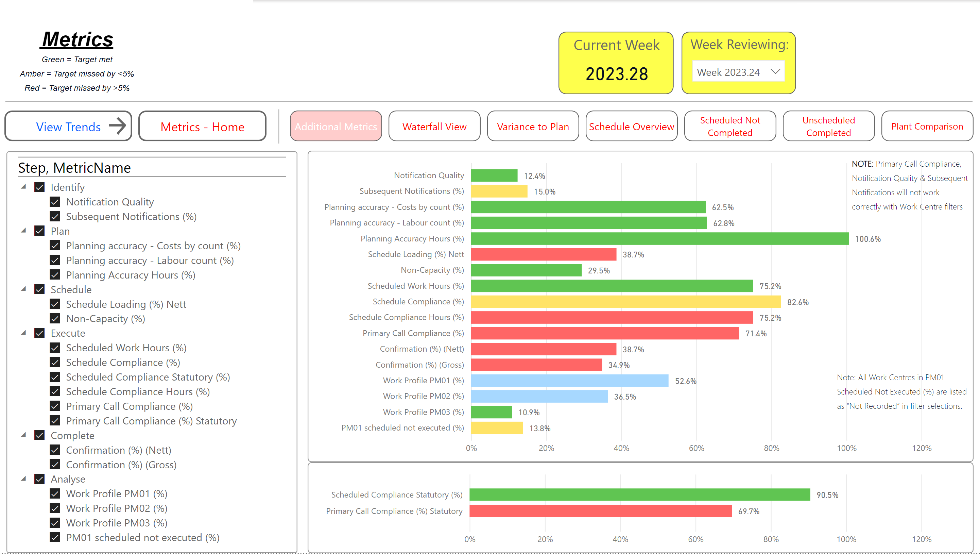Click the View Trends arrow icon
The width and height of the screenshot is (980, 554).
(x=117, y=126)
